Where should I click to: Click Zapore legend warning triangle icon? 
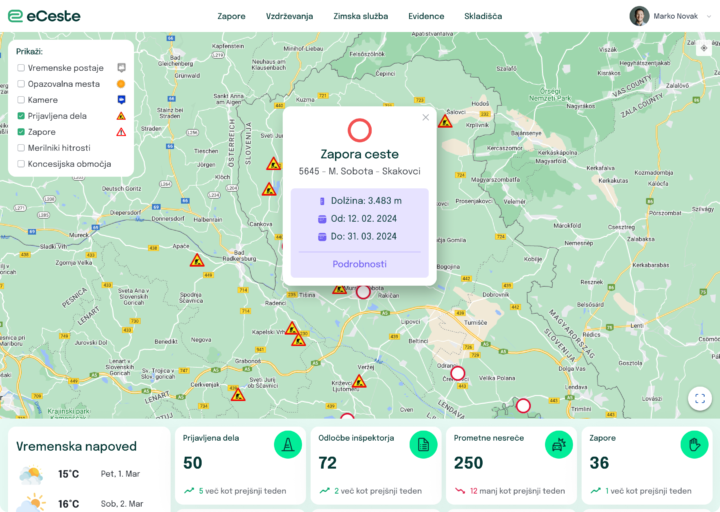121,132
